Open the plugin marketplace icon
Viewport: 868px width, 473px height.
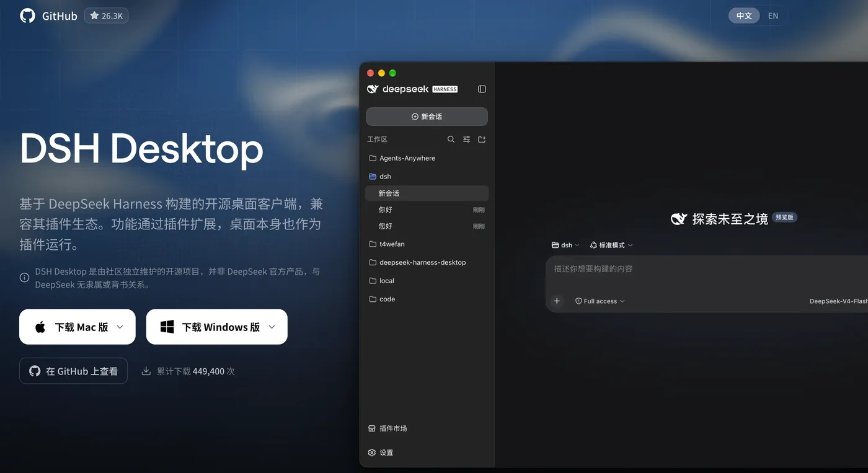point(372,428)
